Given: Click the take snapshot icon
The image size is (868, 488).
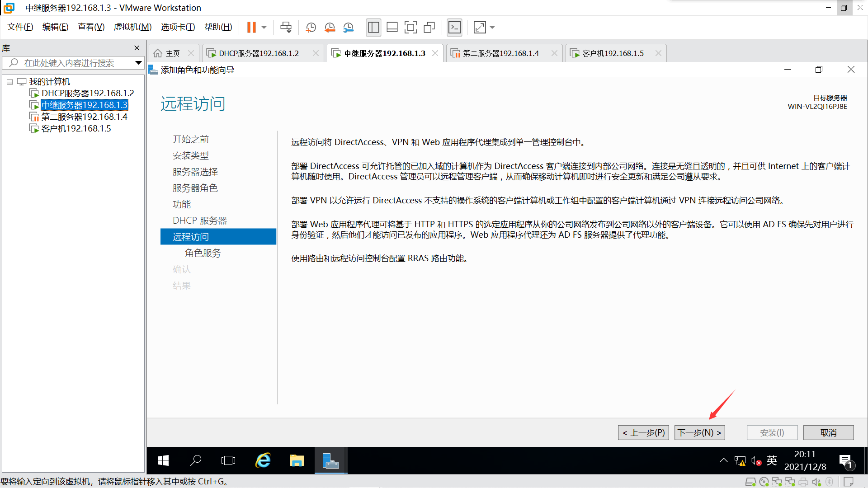Looking at the screenshot, I should (311, 28).
